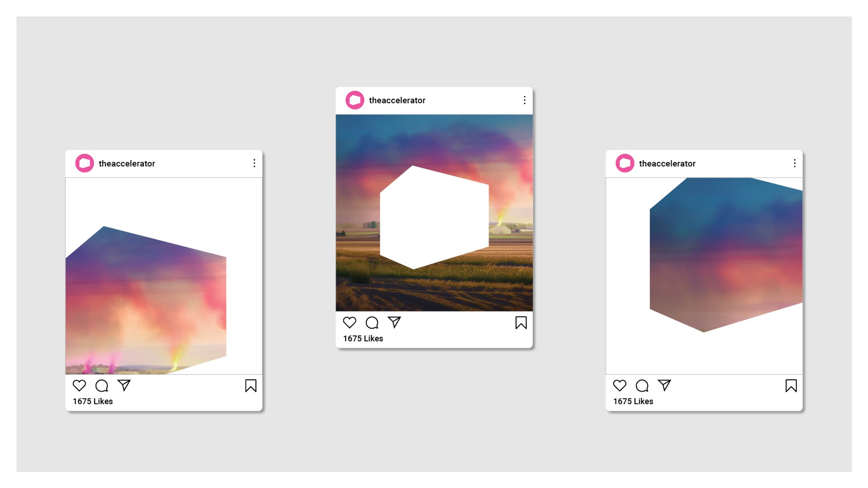868x488 pixels.
Task: Bookmark the left post
Action: coord(251,386)
